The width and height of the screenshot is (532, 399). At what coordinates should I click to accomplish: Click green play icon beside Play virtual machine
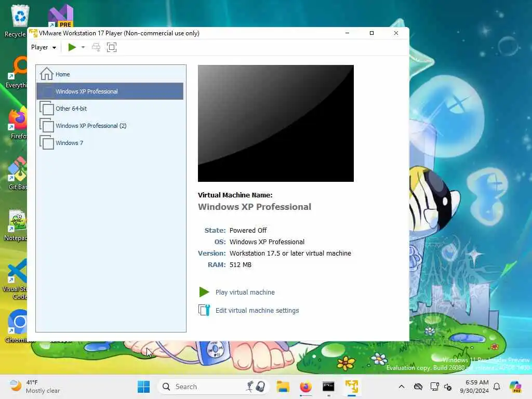coord(204,292)
